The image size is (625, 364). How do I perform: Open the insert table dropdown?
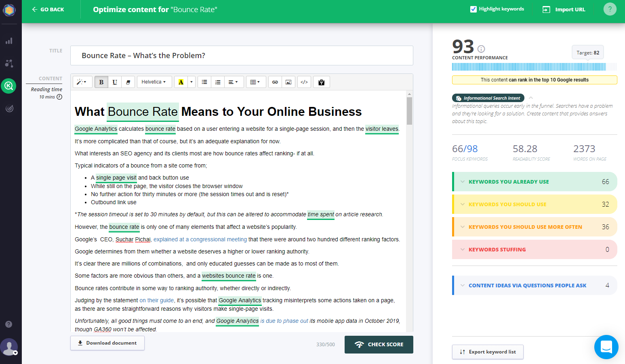pyautogui.click(x=256, y=82)
